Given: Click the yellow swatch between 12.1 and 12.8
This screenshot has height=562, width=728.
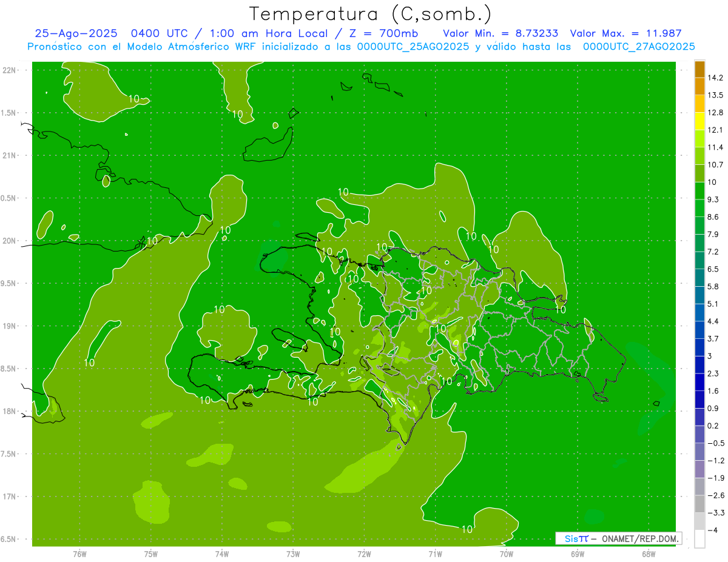Looking at the screenshot, I should click(699, 121).
